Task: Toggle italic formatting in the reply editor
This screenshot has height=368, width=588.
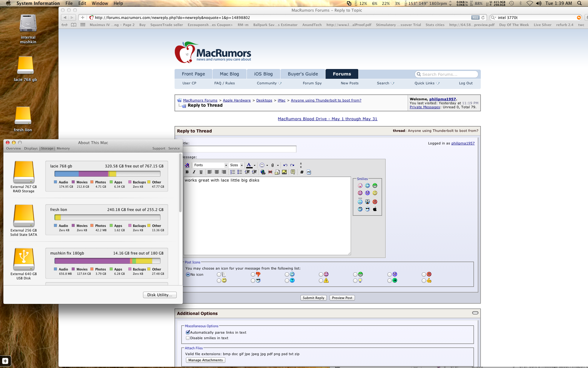Action: (x=194, y=172)
